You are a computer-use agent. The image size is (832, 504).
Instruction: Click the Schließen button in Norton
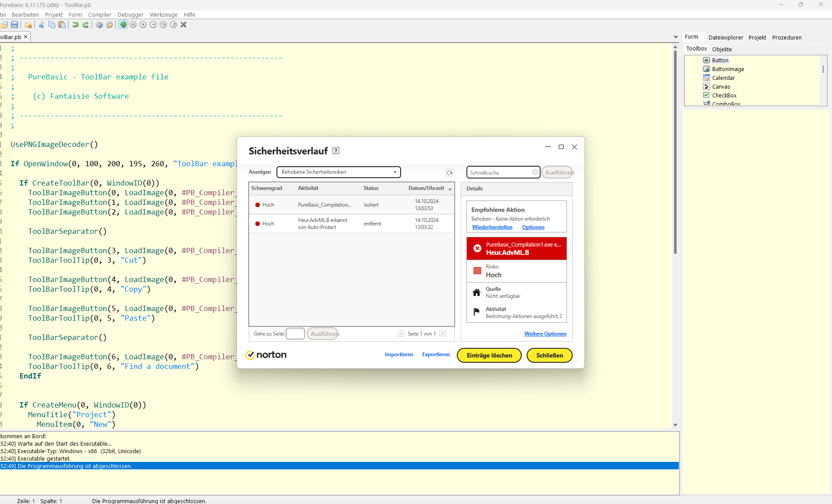coord(549,355)
